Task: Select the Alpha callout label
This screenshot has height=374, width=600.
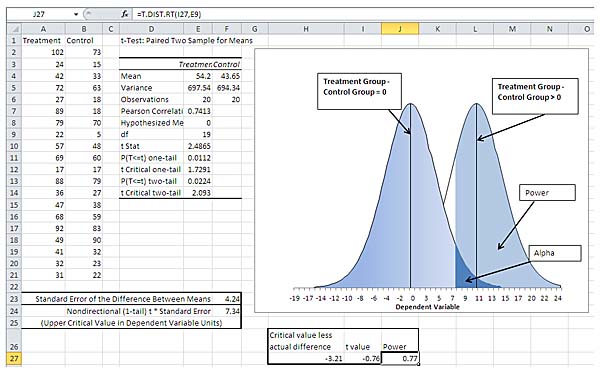Action: coord(555,253)
